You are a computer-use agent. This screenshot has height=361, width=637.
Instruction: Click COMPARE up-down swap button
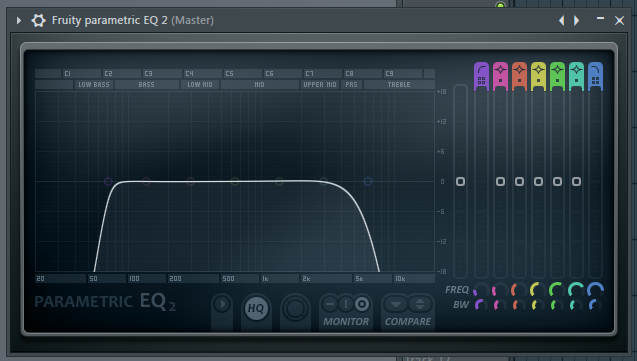[x=420, y=304]
